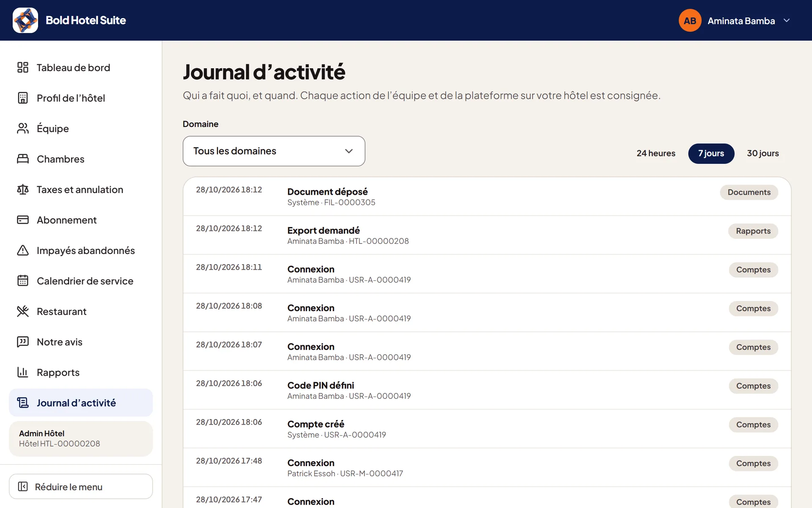Click Comptes tag on Patrick Essoh row

click(753, 464)
